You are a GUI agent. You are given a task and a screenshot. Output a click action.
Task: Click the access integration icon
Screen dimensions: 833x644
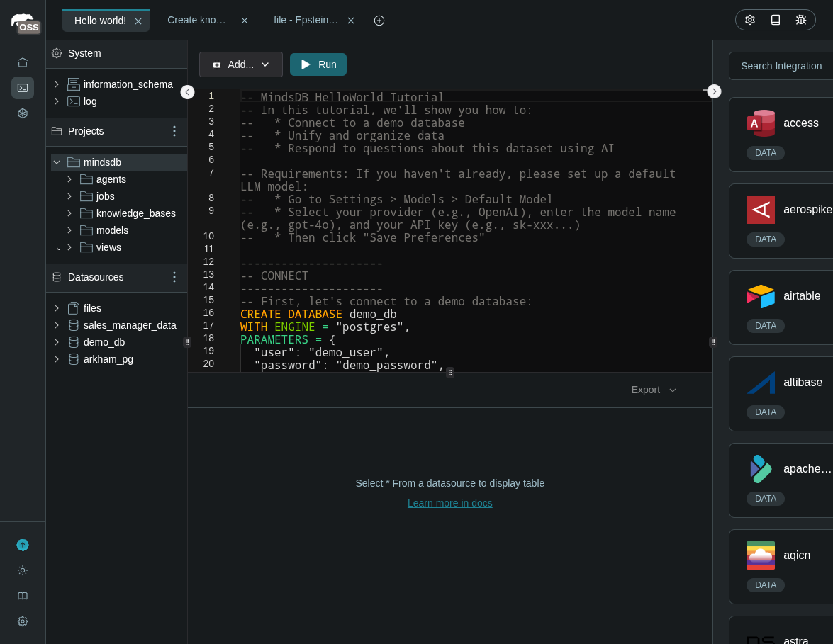760,123
